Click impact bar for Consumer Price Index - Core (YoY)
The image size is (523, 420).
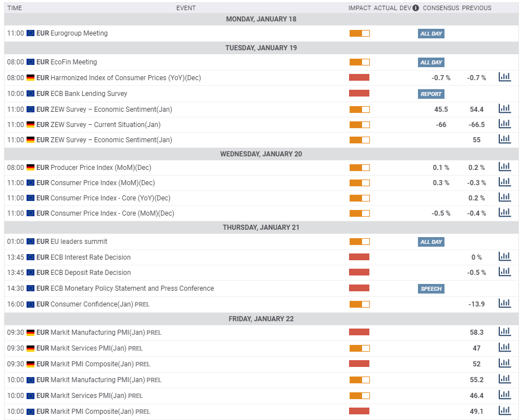(359, 198)
